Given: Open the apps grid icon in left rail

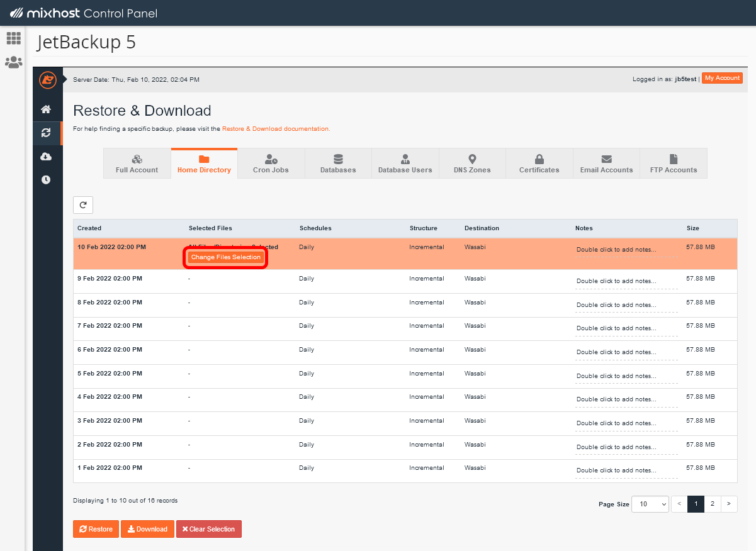Looking at the screenshot, I should click(13, 38).
